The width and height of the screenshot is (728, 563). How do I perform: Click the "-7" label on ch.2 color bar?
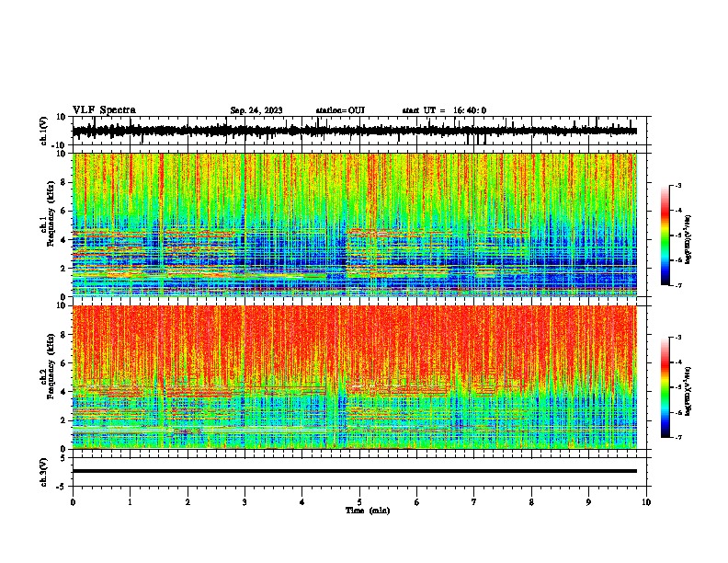tap(677, 437)
